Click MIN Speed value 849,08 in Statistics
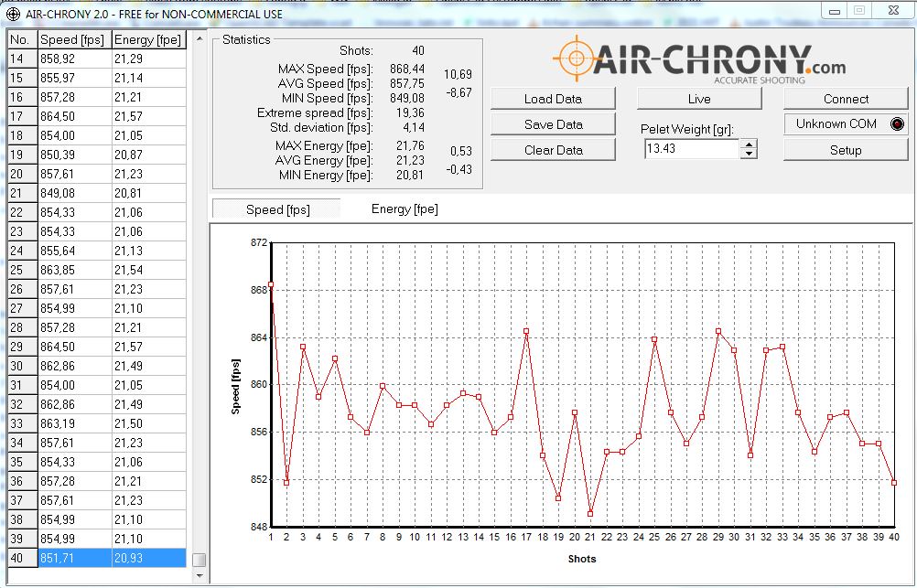The height and width of the screenshot is (588, 917). point(407,98)
